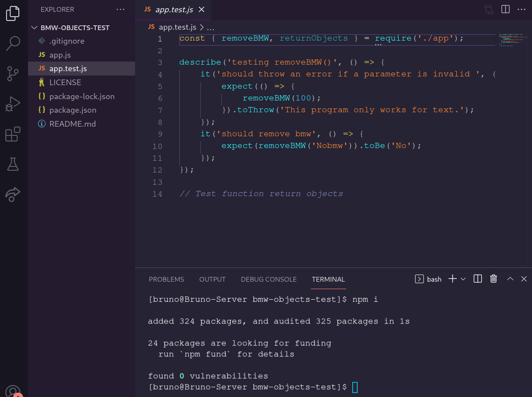Close the app.test.js editor tab
532x397 pixels.
point(201,10)
